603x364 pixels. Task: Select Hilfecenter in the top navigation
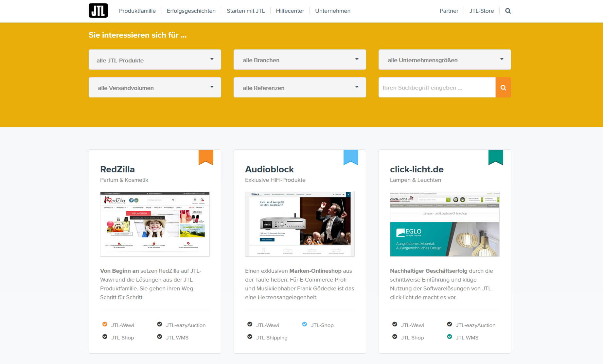click(x=290, y=11)
